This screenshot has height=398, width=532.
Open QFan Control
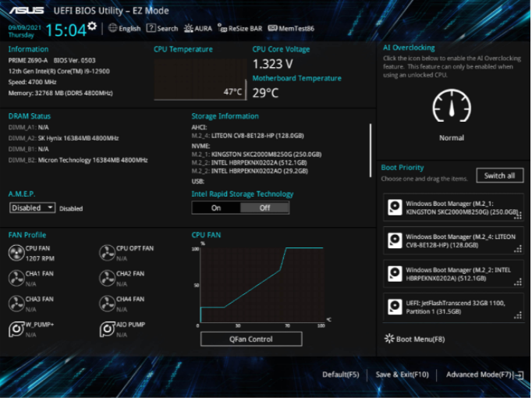251,339
